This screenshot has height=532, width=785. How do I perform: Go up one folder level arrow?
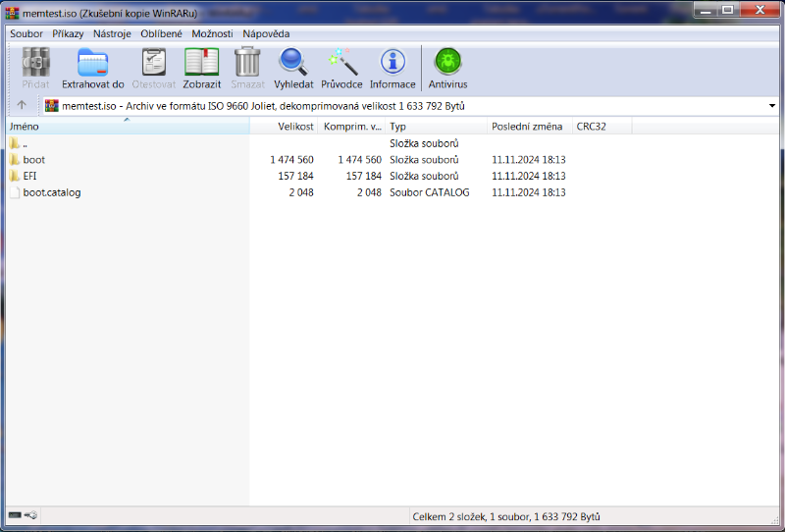22,106
